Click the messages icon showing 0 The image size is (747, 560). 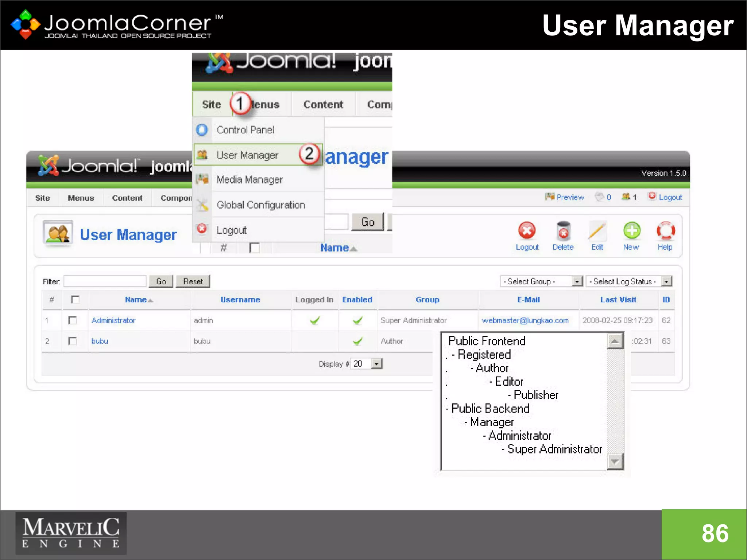599,197
